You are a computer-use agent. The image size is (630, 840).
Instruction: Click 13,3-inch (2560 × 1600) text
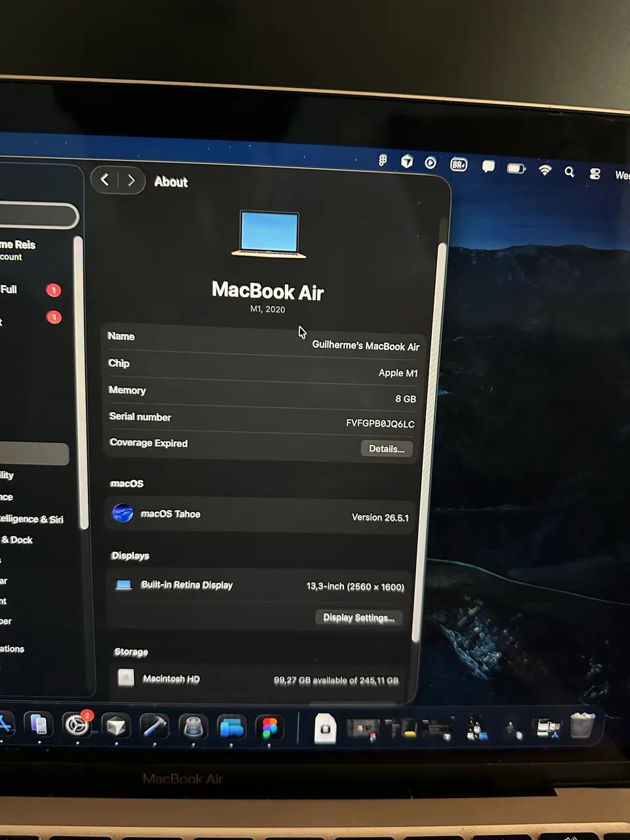point(355,586)
